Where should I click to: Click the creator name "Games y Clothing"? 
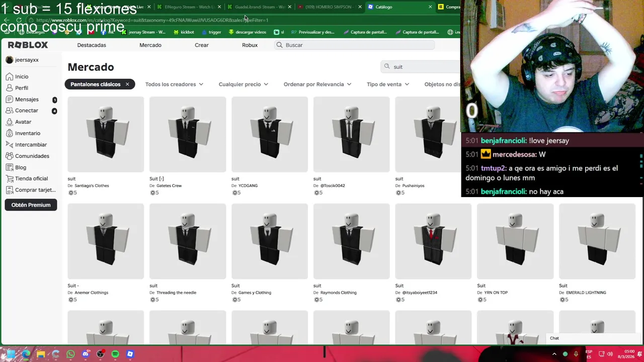coord(255,293)
